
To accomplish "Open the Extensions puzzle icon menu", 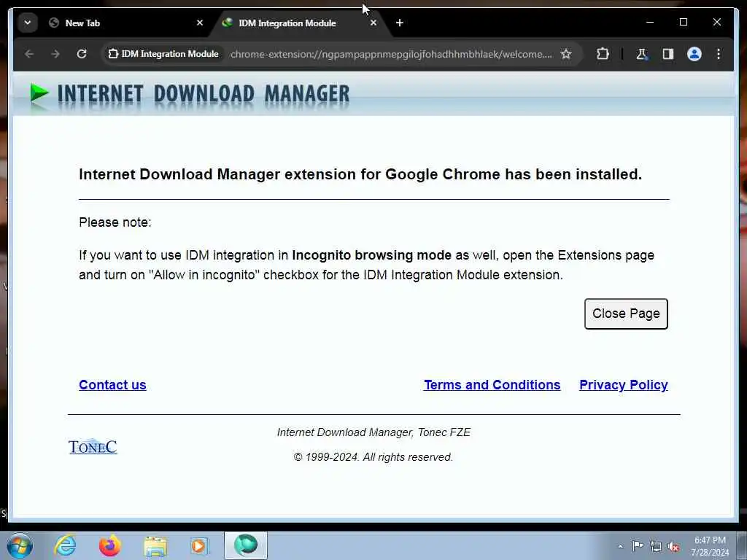I will pos(603,54).
